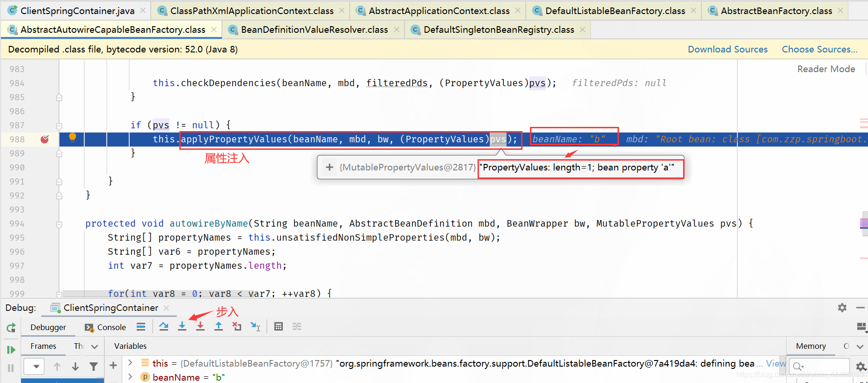Open DefaultSingletonBeanRegistry.class tab
This screenshot has height=383, width=868.
tap(499, 29)
